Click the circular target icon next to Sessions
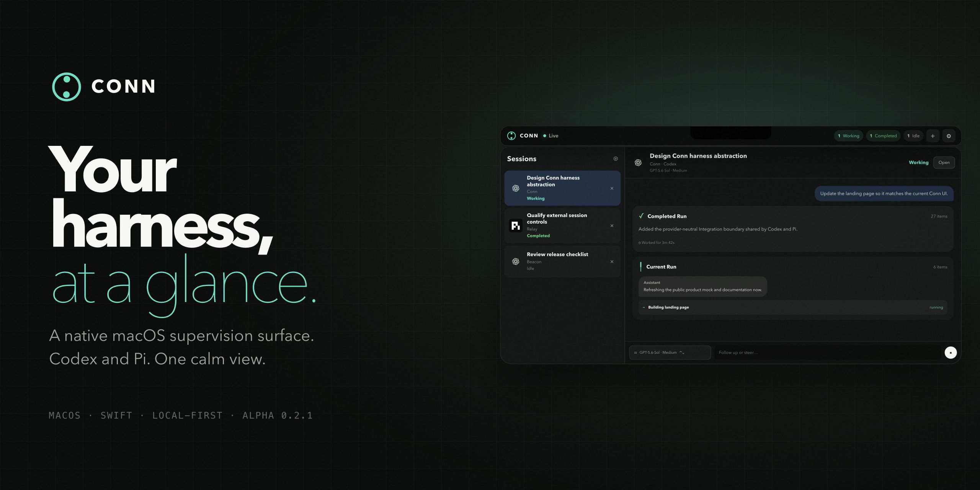The image size is (980, 490). point(616,159)
